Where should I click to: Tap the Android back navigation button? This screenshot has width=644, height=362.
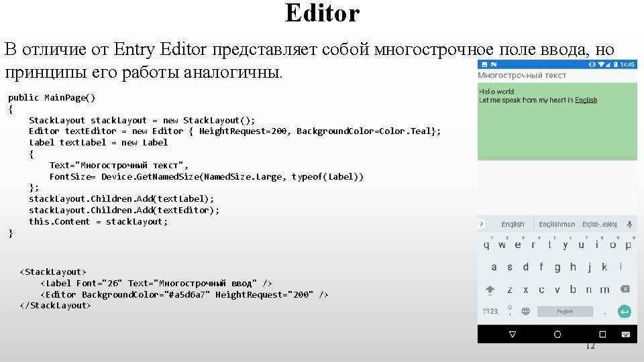pos(512,334)
